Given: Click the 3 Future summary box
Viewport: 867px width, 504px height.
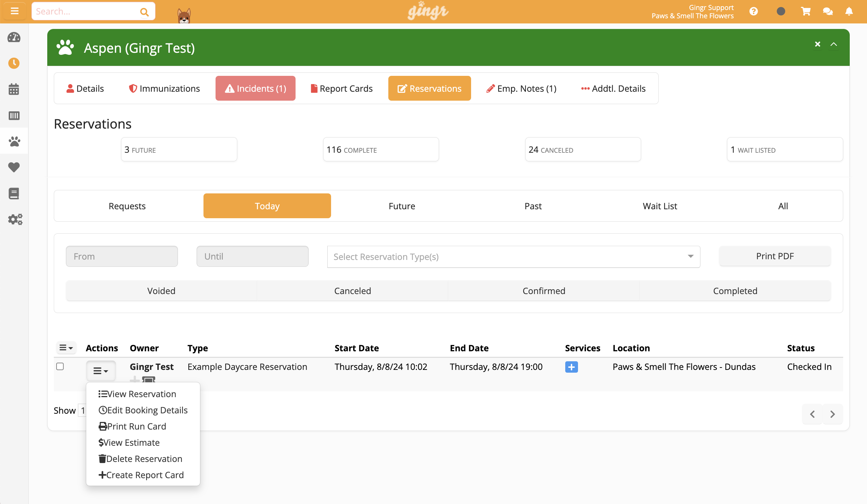Looking at the screenshot, I should [x=179, y=150].
